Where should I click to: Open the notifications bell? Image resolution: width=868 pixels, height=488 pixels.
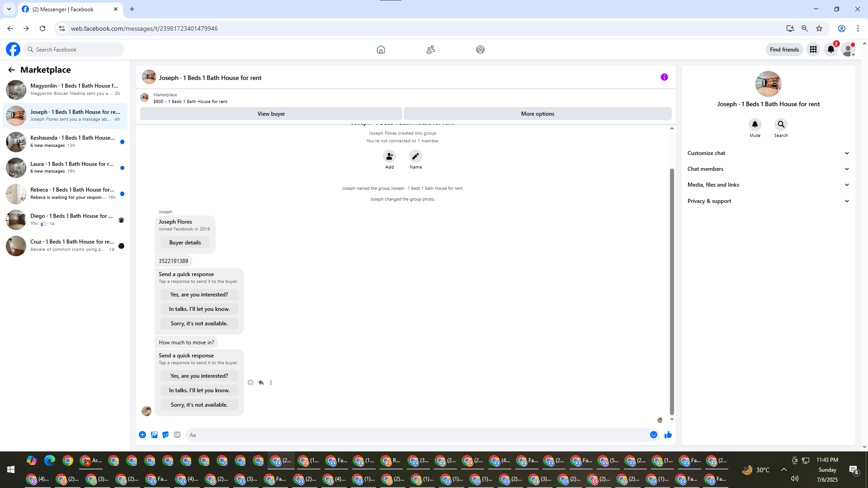click(x=831, y=49)
